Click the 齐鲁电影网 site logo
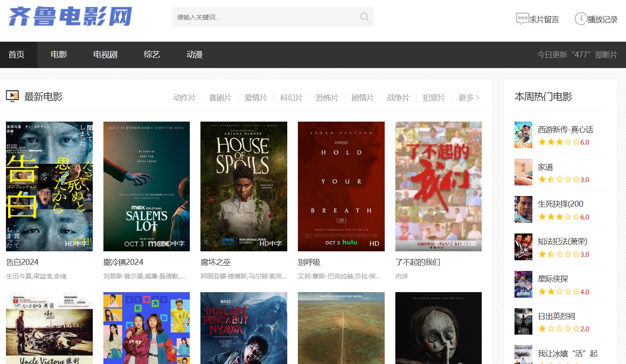 [x=70, y=17]
